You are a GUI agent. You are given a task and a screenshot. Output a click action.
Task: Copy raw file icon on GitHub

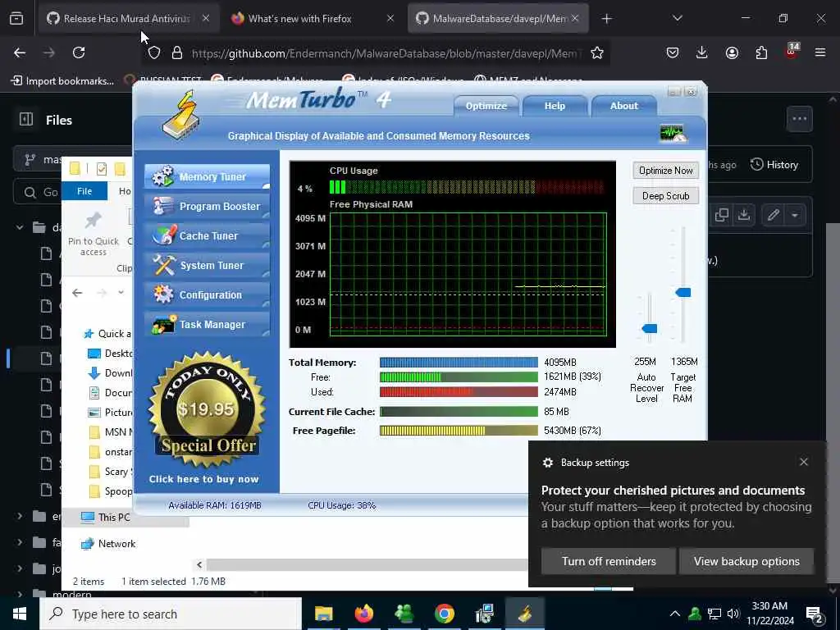tap(722, 216)
